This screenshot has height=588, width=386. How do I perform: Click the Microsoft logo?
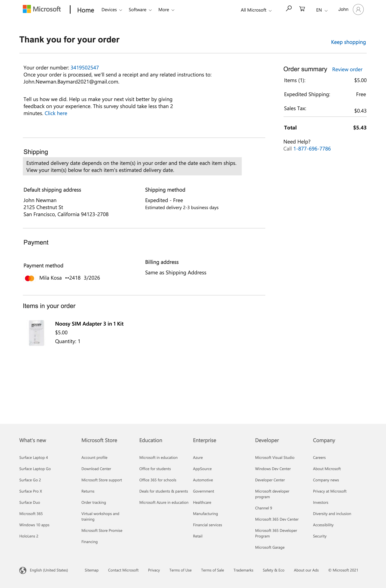point(41,9)
